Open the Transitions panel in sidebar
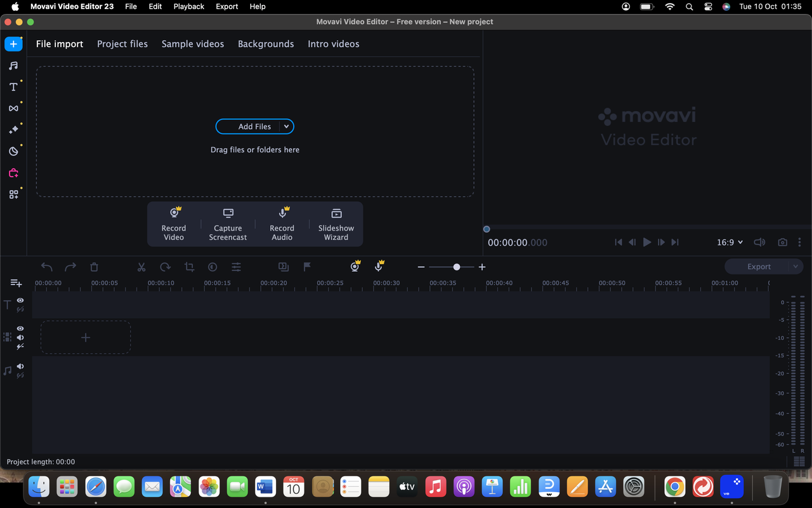The height and width of the screenshot is (508, 812). point(13,109)
